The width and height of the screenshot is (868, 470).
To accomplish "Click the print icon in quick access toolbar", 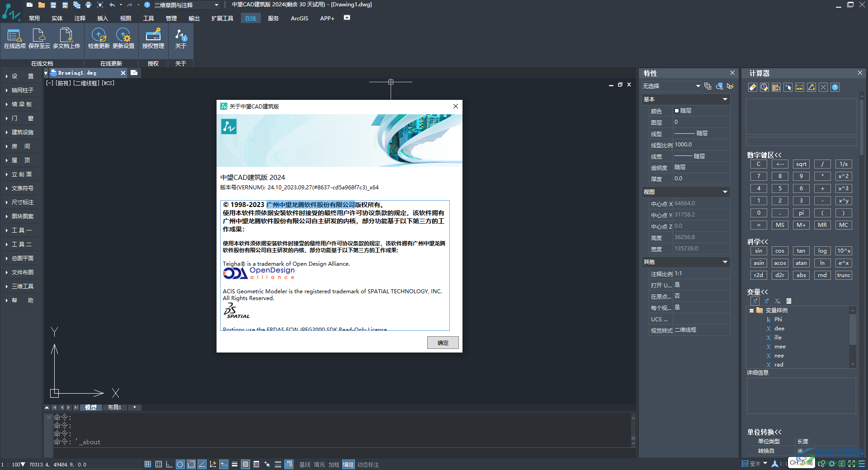I will 88,5.
